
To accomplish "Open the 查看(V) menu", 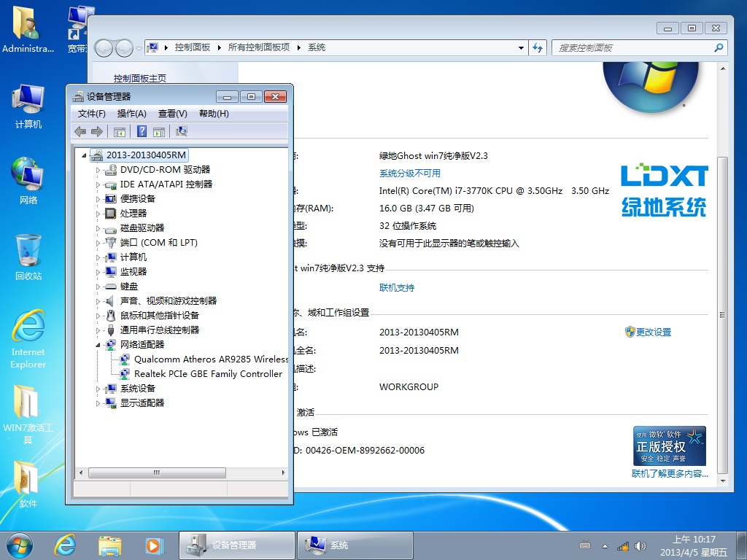I will pyautogui.click(x=172, y=113).
